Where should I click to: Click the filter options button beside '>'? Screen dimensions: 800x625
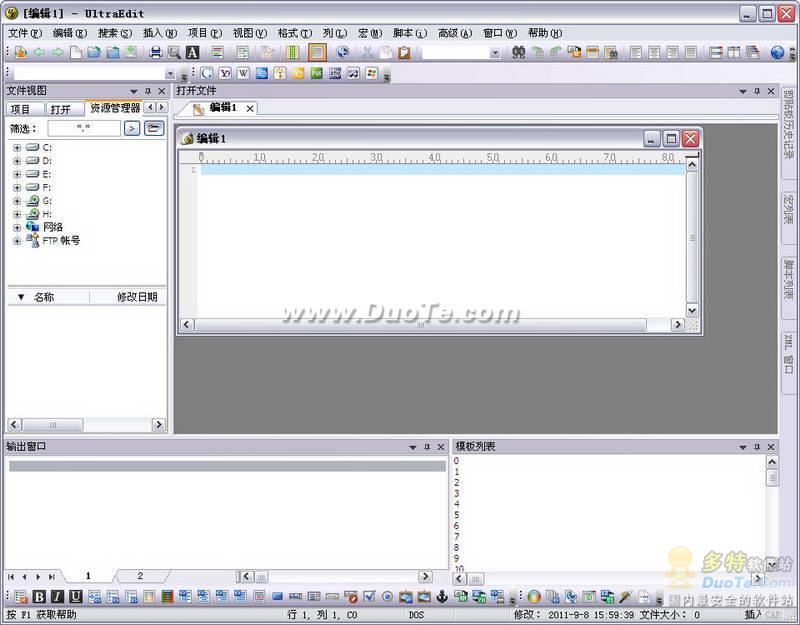(x=154, y=129)
